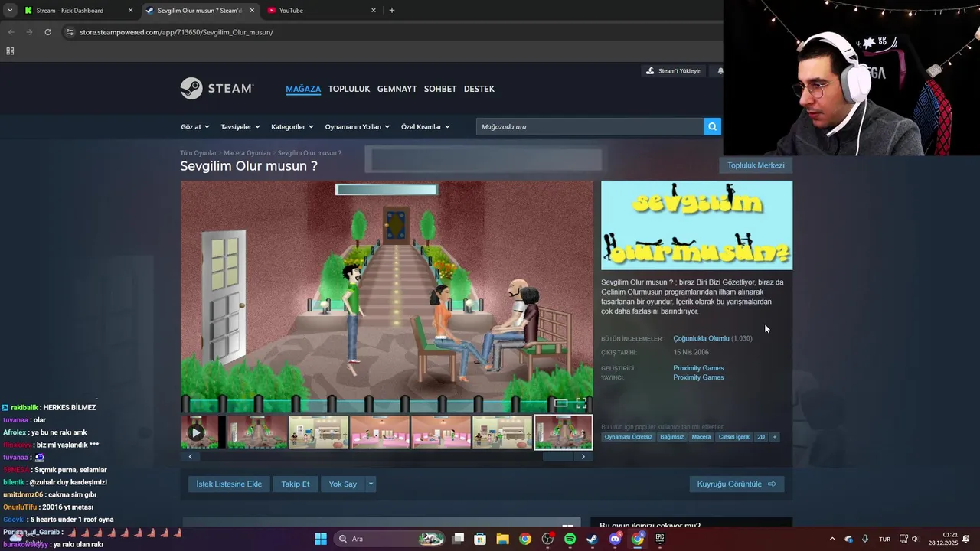Click the theater mode icon on the screenshot viewer
The height and width of the screenshot is (551, 980).
(x=561, y=403)
